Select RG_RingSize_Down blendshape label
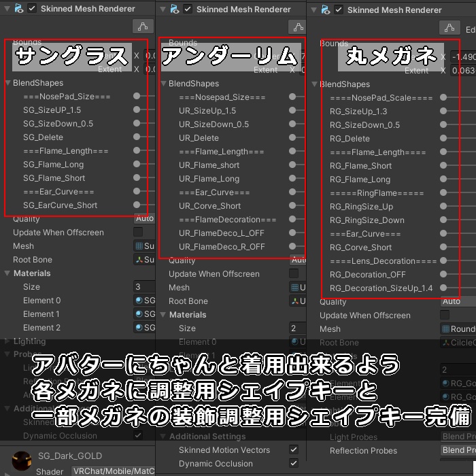Viewport: 476px width, 476px height. tap(367, 220)
